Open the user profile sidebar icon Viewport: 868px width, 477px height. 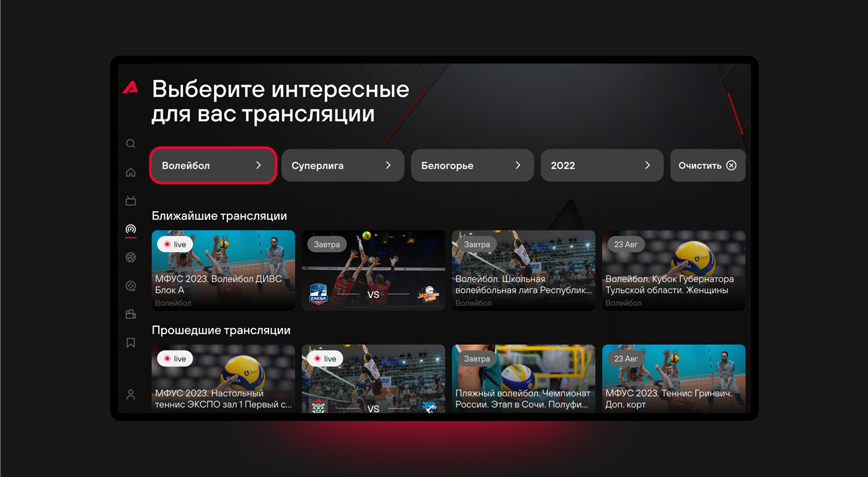131,395
